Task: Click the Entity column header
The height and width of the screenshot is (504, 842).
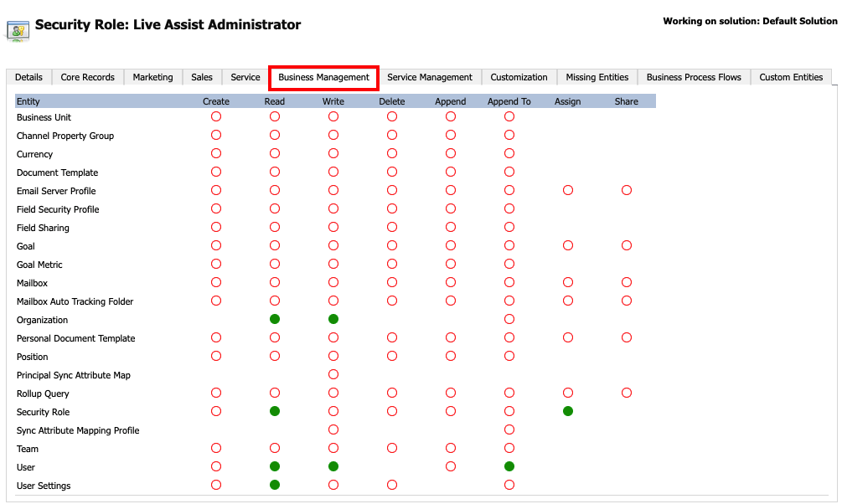Action: tap(28, 101)
